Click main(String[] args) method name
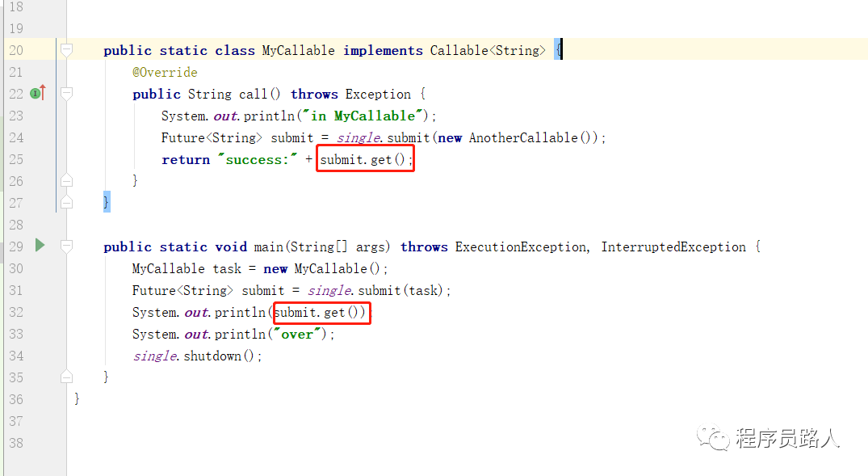Screen dimensions: 868x476 pyautogui.click(x=322, y=246)
